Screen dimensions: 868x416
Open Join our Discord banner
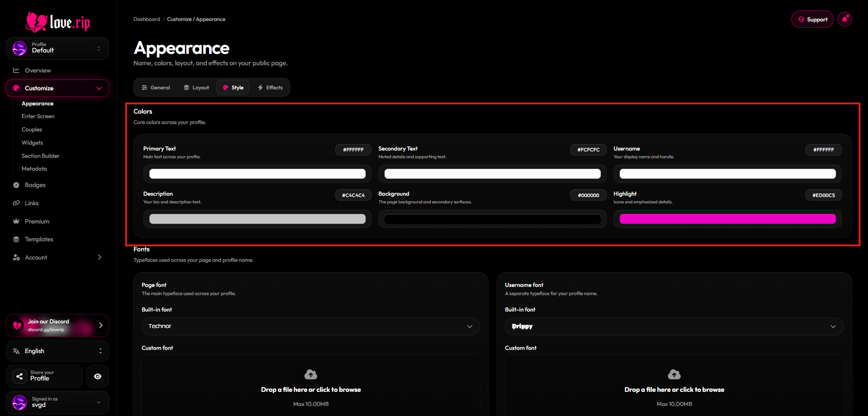click(58, 325)
